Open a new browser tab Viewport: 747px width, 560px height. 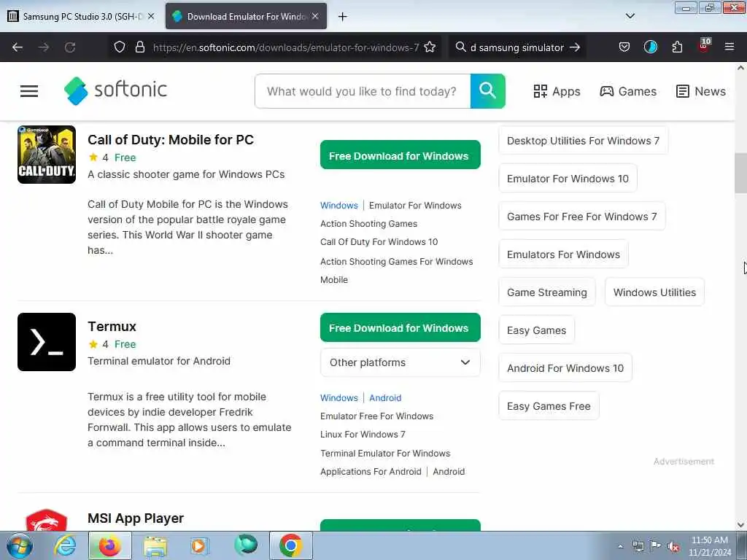pos(342,17)
